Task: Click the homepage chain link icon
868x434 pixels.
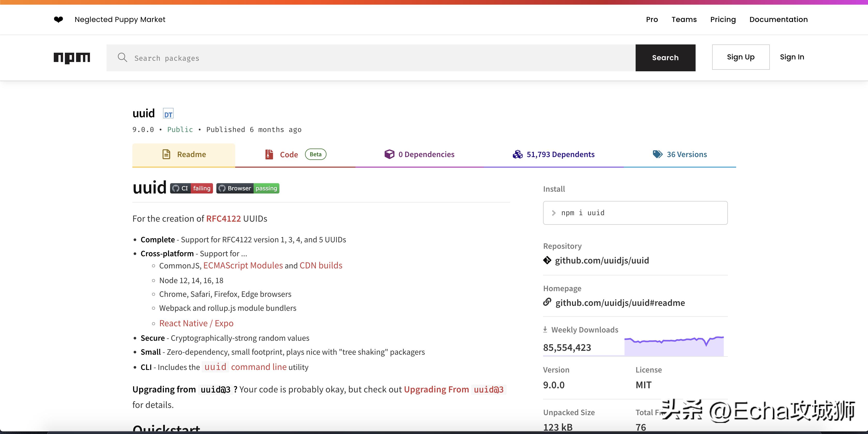Action: click(547, 302)
